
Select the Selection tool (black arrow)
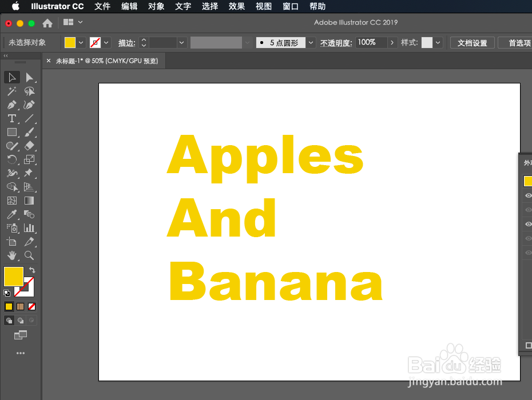(12, 78)
